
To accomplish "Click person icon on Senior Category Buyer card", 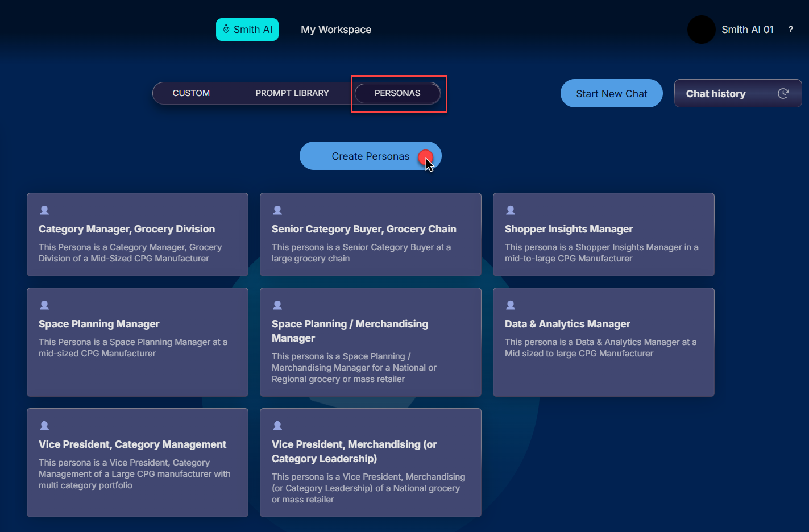I will [x=277, y=210].
